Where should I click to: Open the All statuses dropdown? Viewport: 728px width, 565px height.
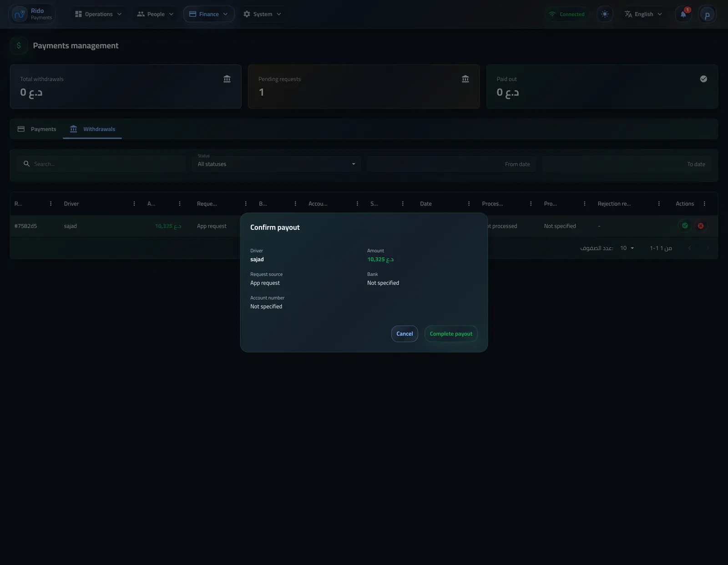276,164
